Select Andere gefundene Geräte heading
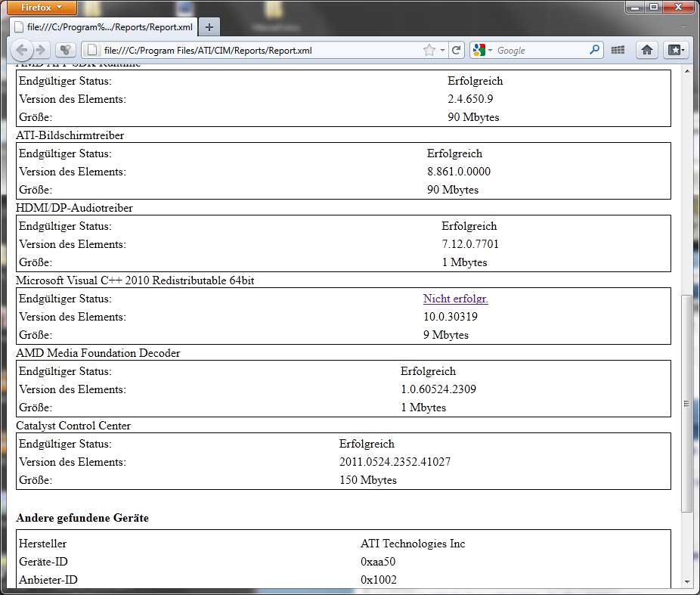700x595 pixels. 82,518
